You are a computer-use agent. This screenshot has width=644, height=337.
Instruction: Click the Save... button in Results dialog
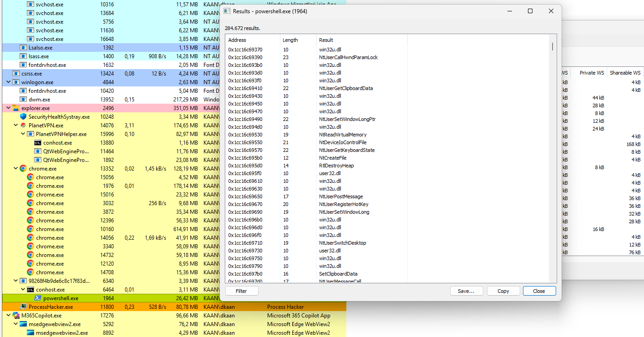[x=467, y=291]
